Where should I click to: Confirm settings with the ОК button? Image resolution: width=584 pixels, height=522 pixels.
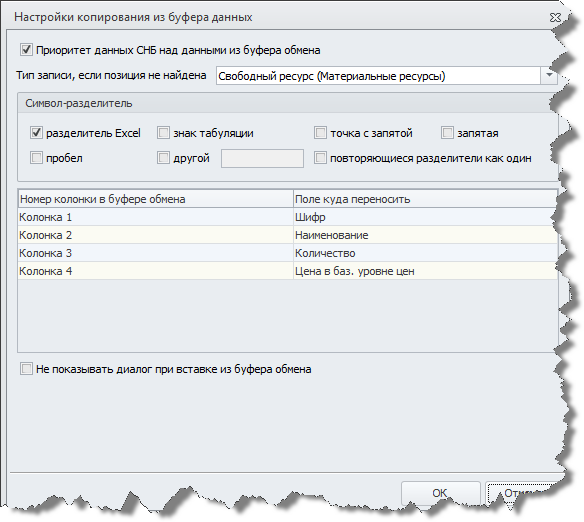pyautogui.click(x=440, y=493)
